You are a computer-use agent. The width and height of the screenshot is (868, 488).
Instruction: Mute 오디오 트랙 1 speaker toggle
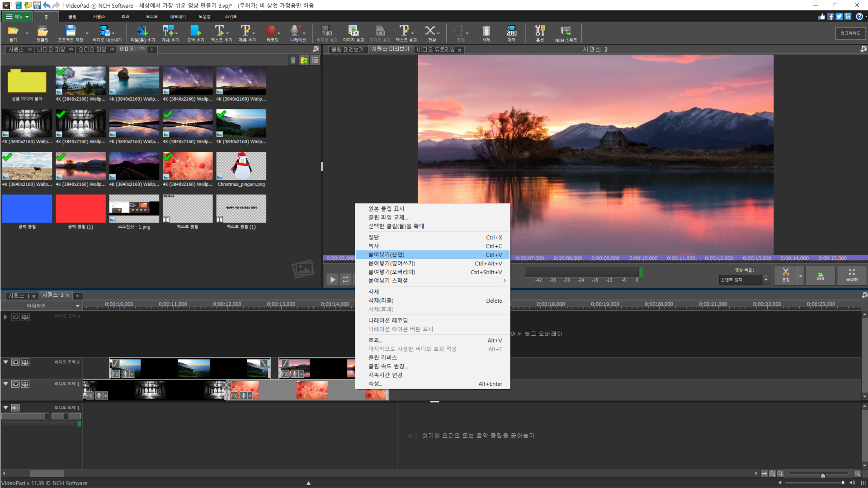click(15, 408)
